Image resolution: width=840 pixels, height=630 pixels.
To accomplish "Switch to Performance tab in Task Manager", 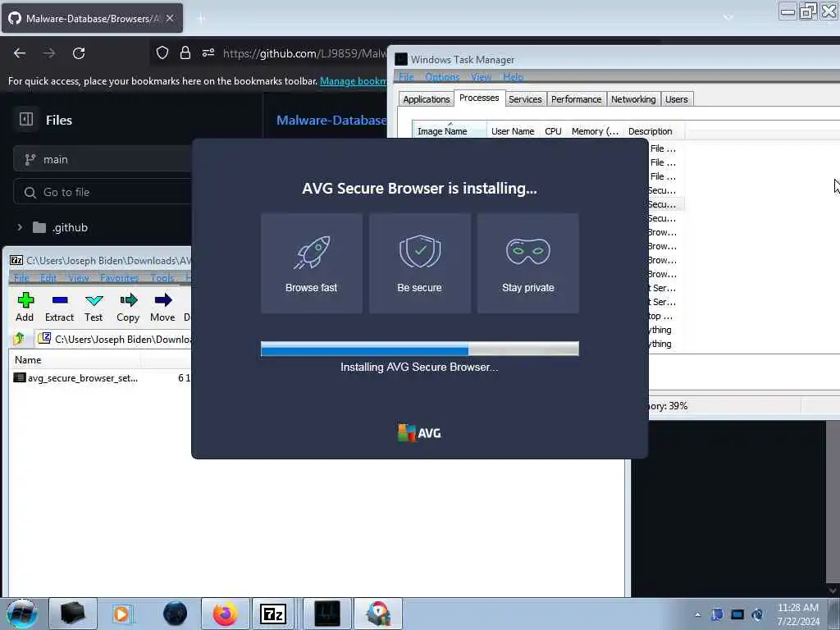I will (x=576, y=99).
